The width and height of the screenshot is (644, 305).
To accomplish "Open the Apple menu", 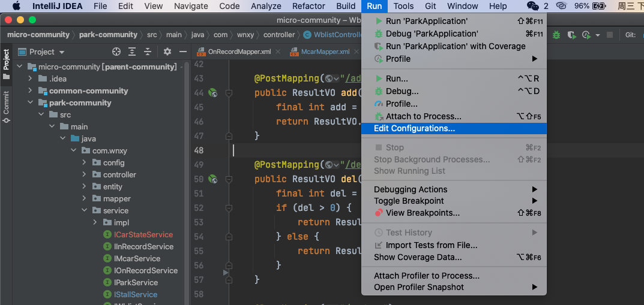I will pyautogui.click(x=16, y=6).
